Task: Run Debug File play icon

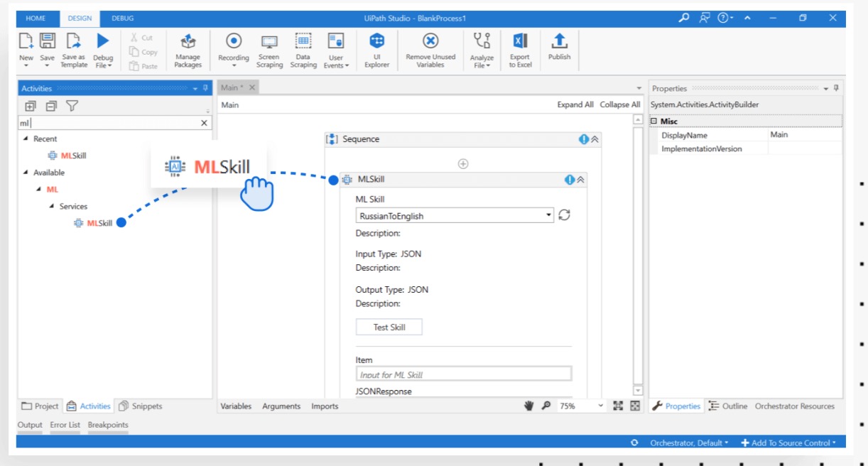Action: pyautogui.click(x=103, y=41)
